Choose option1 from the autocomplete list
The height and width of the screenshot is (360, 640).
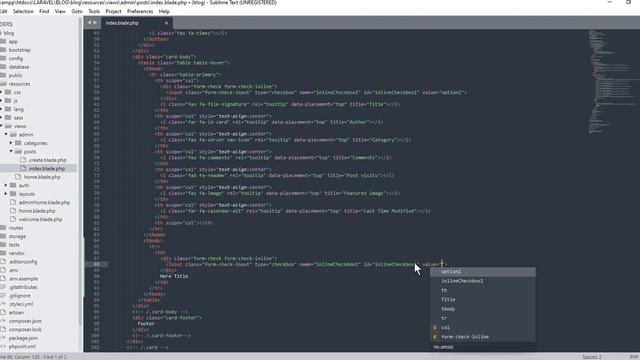[x=483, y=272]
